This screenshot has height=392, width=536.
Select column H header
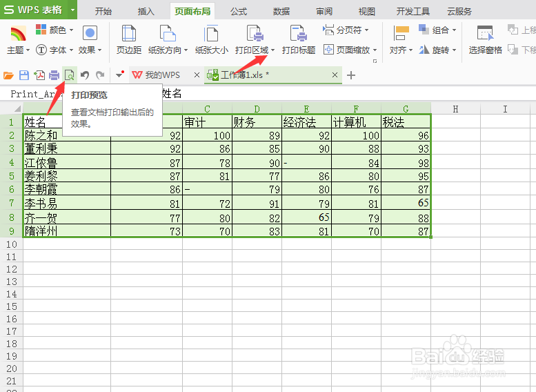pos(456,109)
